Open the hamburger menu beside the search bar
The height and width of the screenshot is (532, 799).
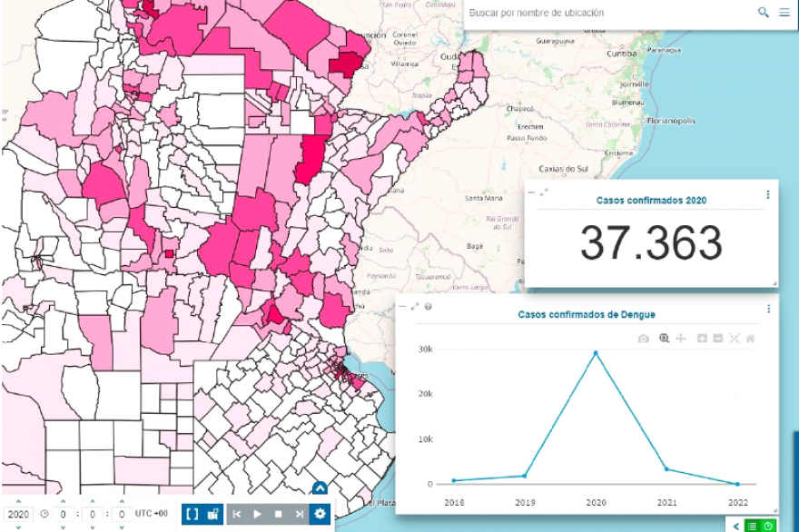784,13
